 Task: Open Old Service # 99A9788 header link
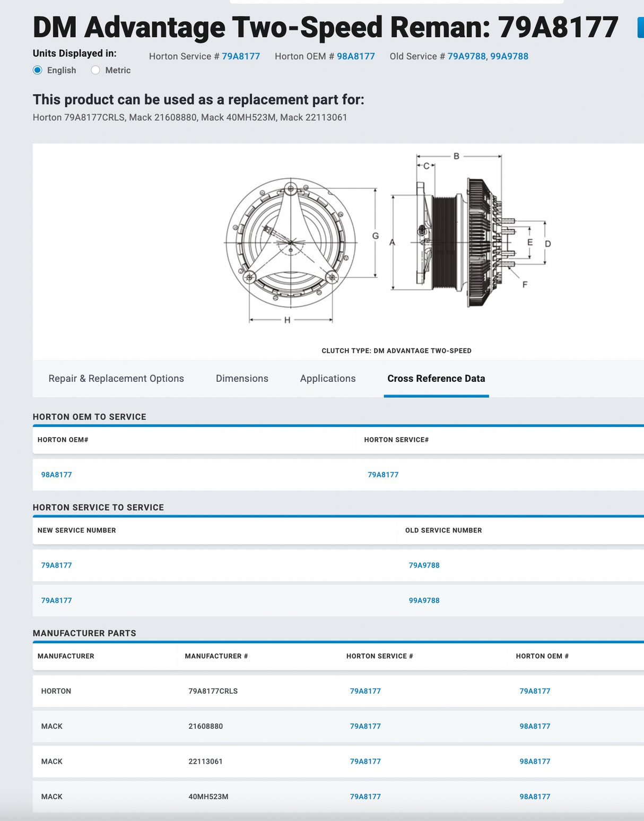509,56
